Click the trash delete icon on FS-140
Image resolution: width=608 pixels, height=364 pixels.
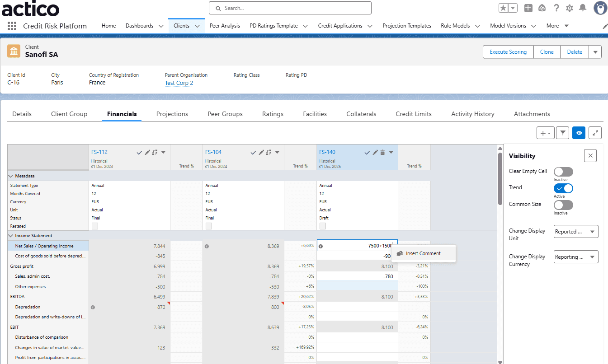coord(382,153)
